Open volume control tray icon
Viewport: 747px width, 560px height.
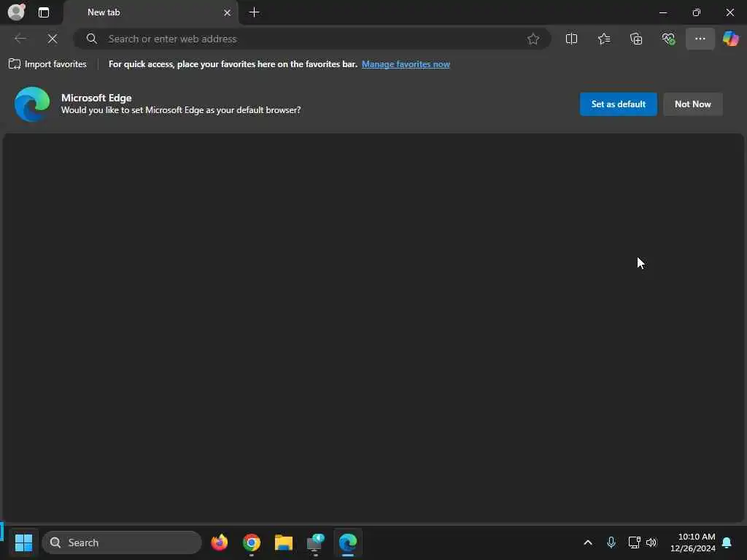coord(651,542)
